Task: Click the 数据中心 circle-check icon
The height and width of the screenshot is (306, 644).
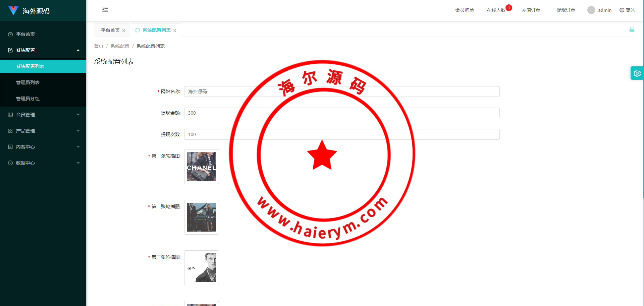Action: [10, 163]
